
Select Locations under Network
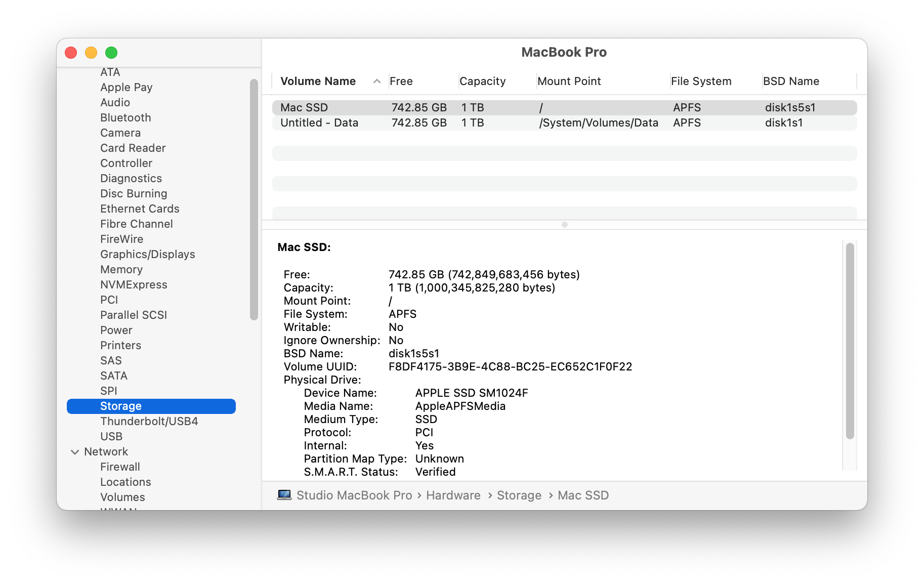point(126,482)
